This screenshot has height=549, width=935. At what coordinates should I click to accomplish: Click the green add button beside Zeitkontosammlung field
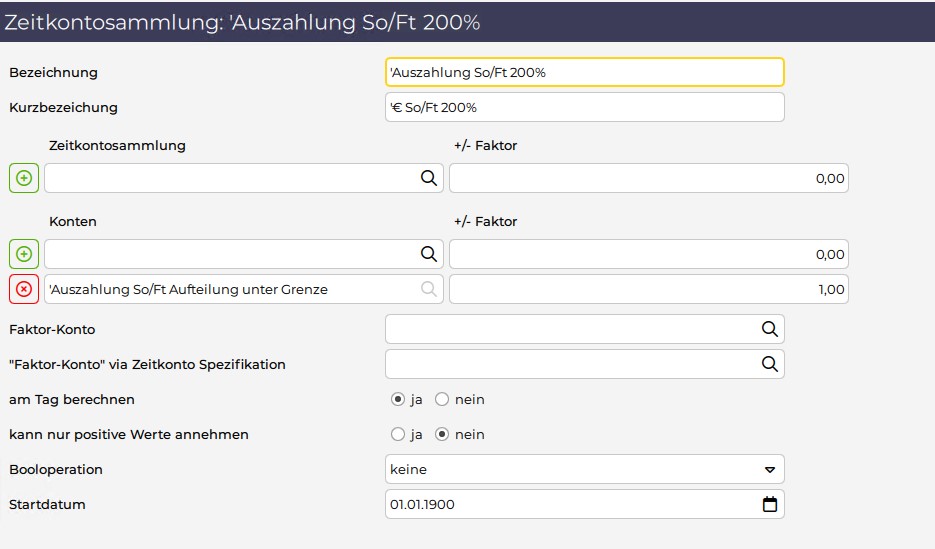click(x=24, y=178)
